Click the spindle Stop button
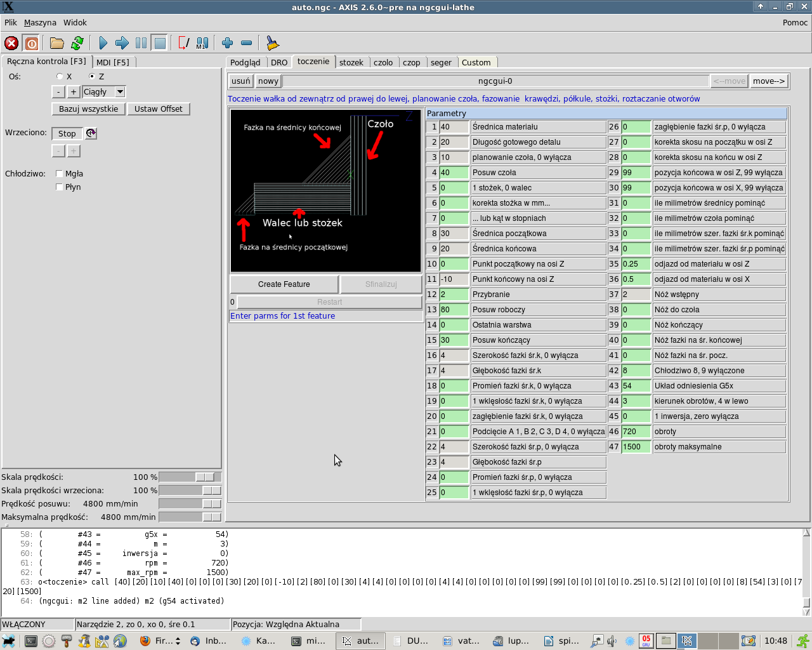This screenshot has height=650, width=812. pyautogui.click(x=67, y=133)
